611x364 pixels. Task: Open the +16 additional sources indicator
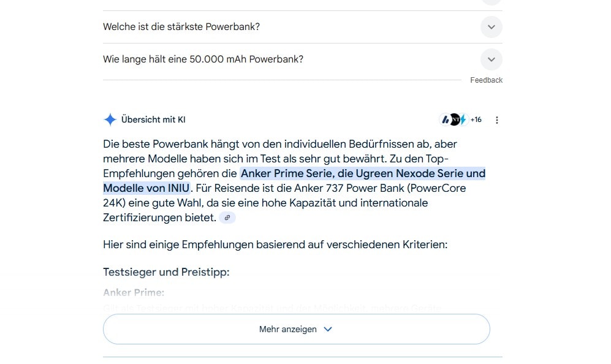476,119
